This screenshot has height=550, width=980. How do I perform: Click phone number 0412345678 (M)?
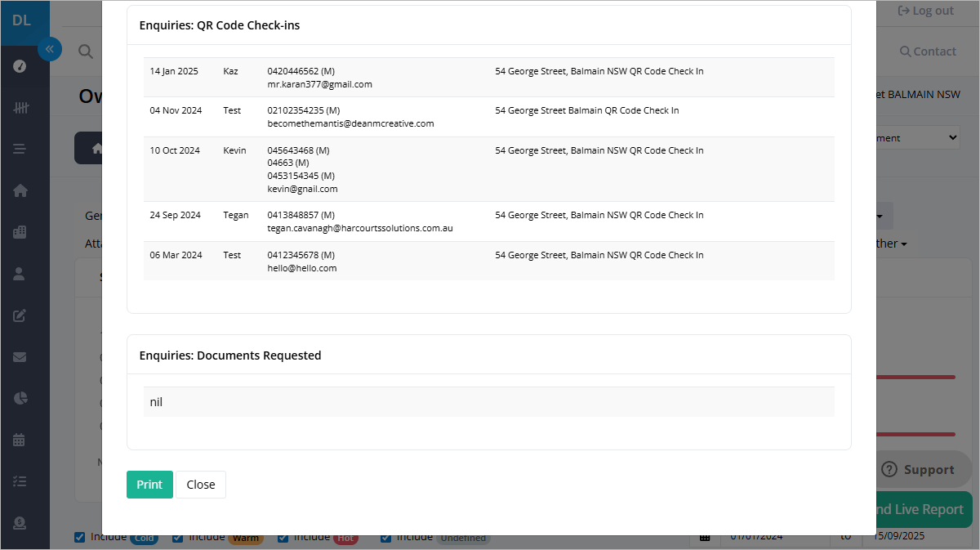(x=301, y=255)
